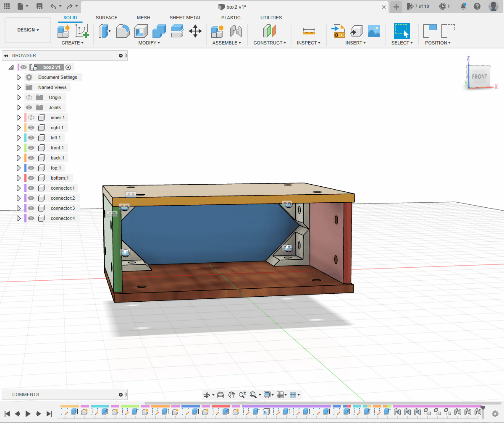The width and height of the screenshot is (504, 423).
Task: Click the FRONT face of ViewCube
Action: click(479, 77)
